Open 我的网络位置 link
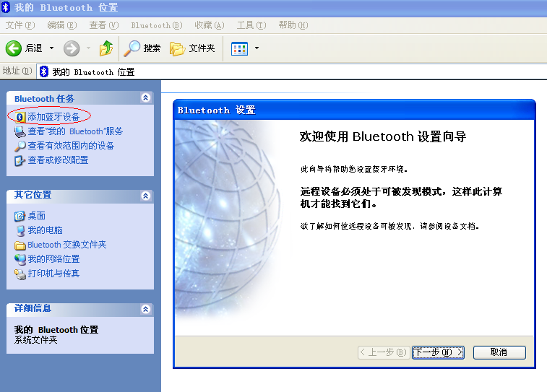Viewport: 547px width, 392px height. pos(53,259)
